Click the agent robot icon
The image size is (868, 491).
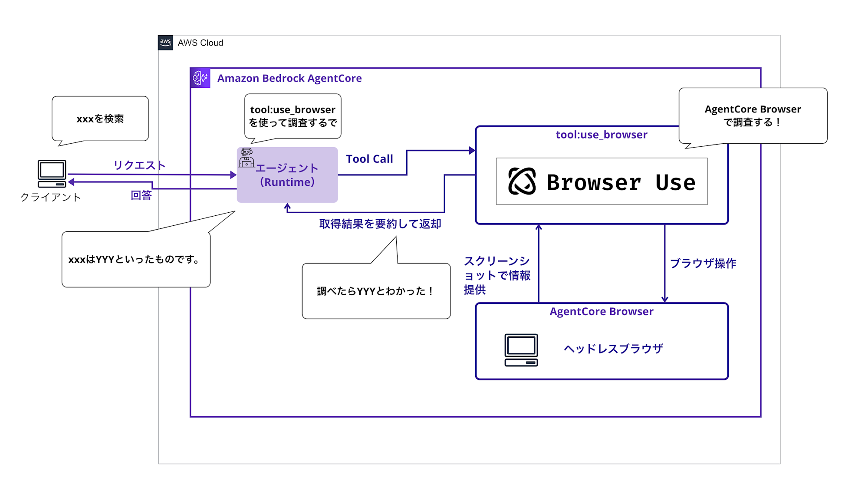247,158
